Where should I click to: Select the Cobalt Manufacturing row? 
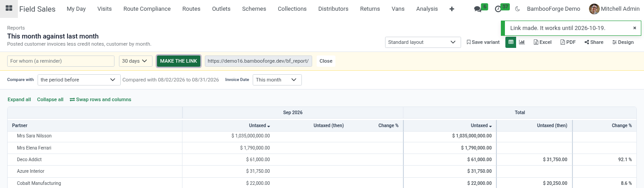pos(322,183)
